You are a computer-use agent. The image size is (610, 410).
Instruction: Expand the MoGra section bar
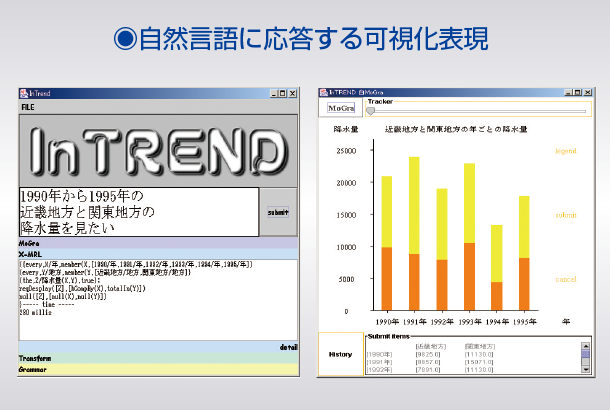157,243
